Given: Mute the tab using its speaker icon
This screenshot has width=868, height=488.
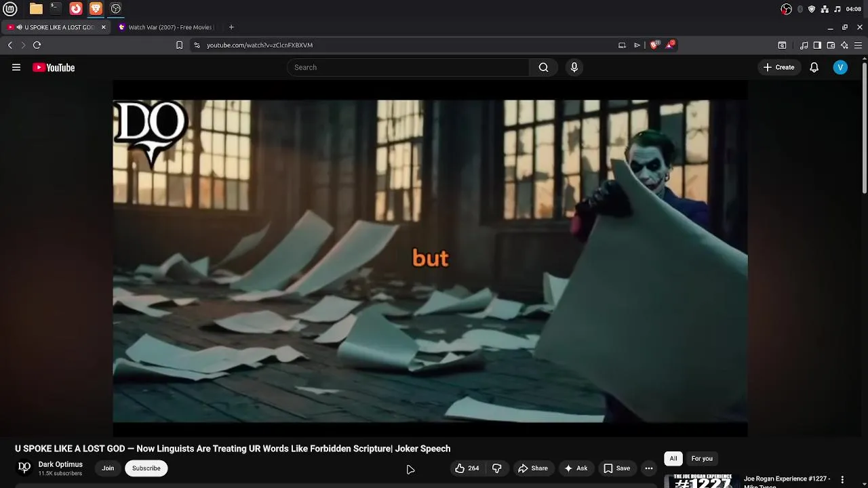Looking at the screenshot, I should coord(19,27).
